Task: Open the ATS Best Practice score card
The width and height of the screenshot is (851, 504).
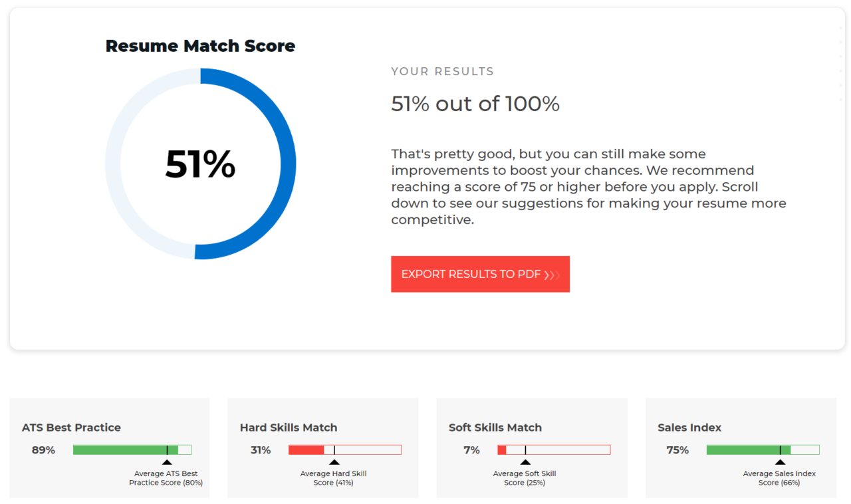Action: (109, 448)
